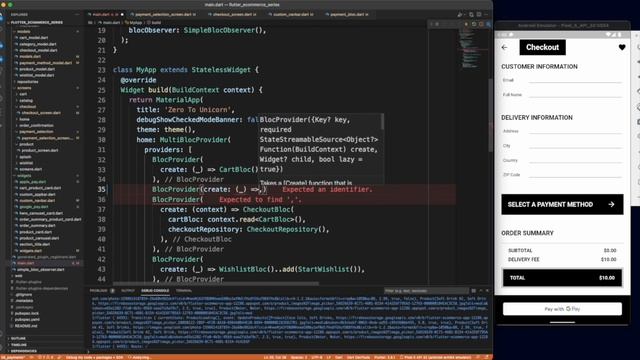Expand the repositories folder
640x360 pixels.
tap(28, 82)
